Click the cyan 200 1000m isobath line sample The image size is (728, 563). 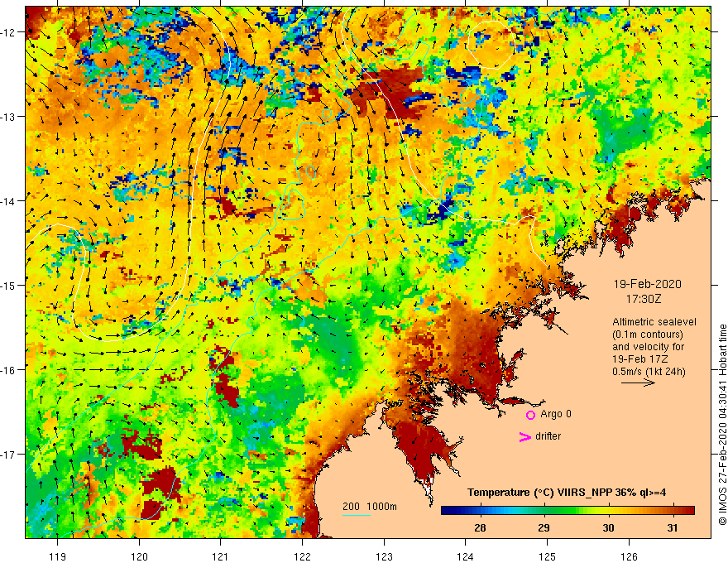tap(356, 515)
